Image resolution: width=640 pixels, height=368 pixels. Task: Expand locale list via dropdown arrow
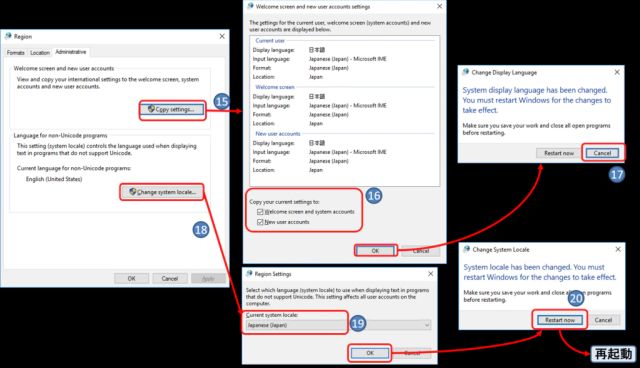point(427,325)
